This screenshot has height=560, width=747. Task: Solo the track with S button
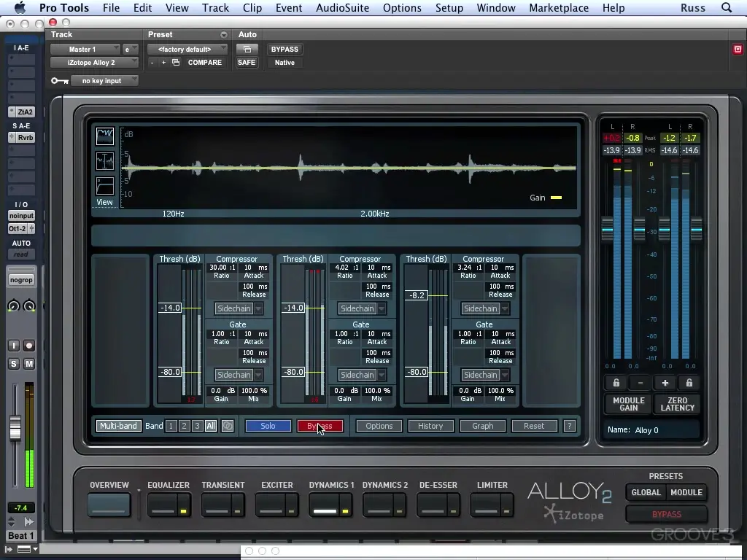point(13,364)
